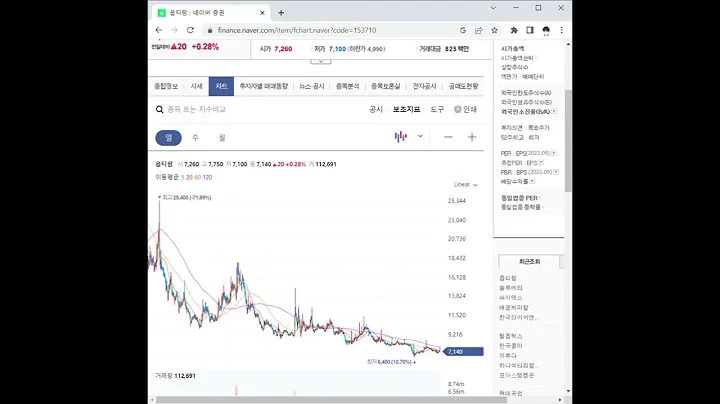Share this page via share icon
The width and height of the screenshot is (720, 404).
point(478,30)
